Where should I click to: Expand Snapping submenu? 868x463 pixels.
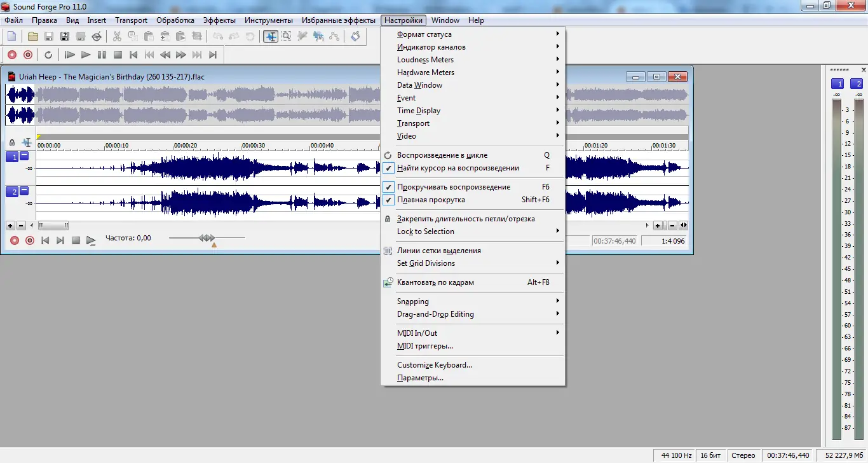(x=473, y=301)
